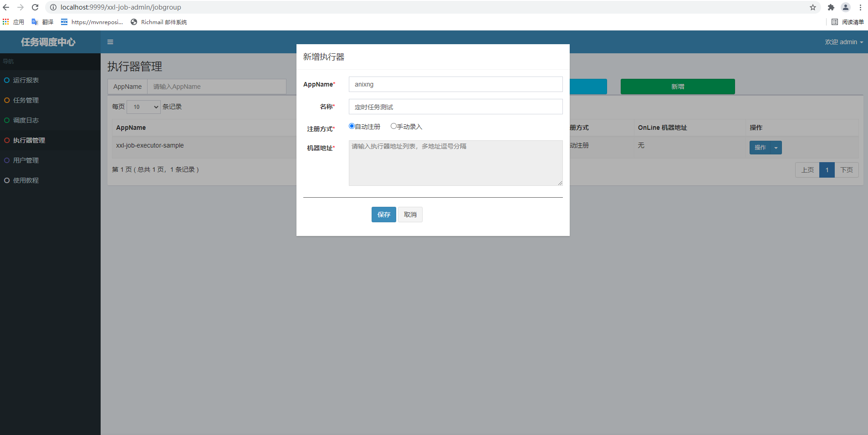Click the 上页 pagination button
868x435 pixels.
807,170
